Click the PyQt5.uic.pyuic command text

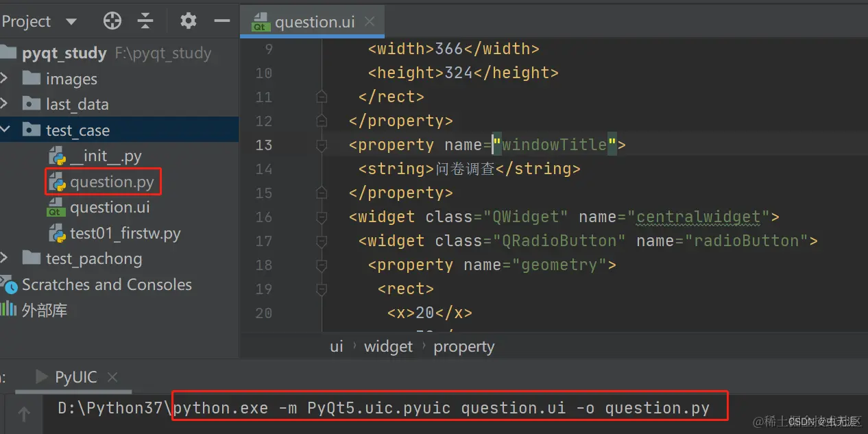(x=379, y=409)
